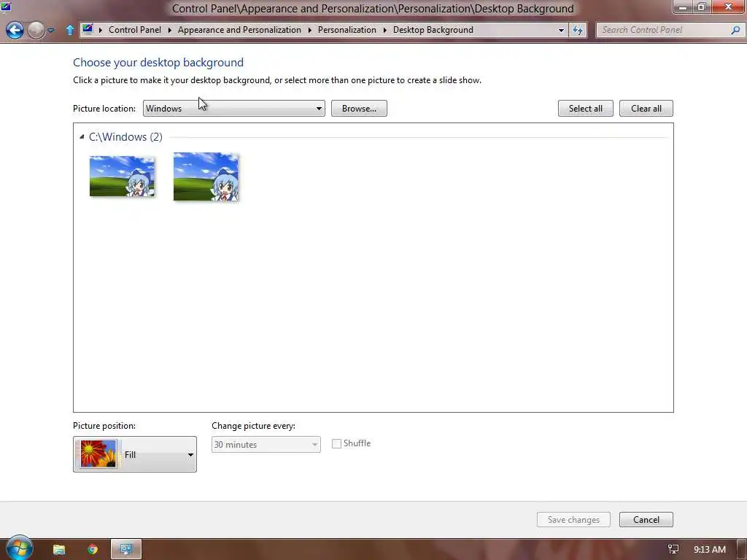Image resolution: width=747 pixels, height=560 pixels.
Task: Click the 'Change picture every:' label
Action: [x=253, y=426]
